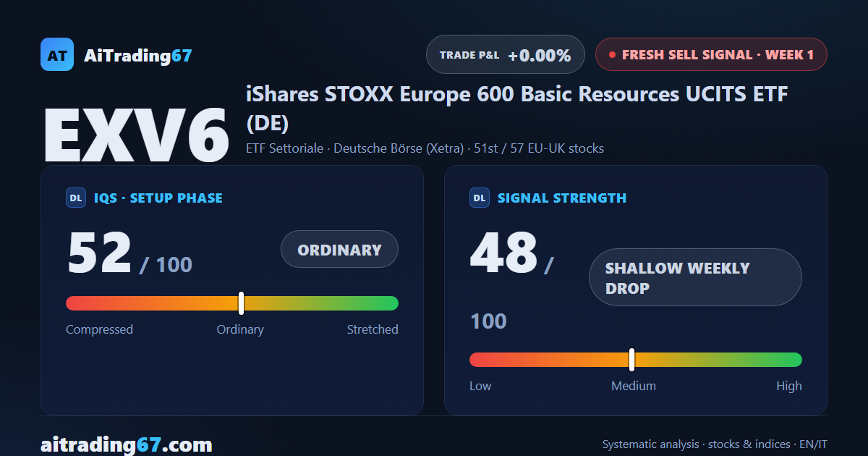Click the Medium label under signal bar

634,386
